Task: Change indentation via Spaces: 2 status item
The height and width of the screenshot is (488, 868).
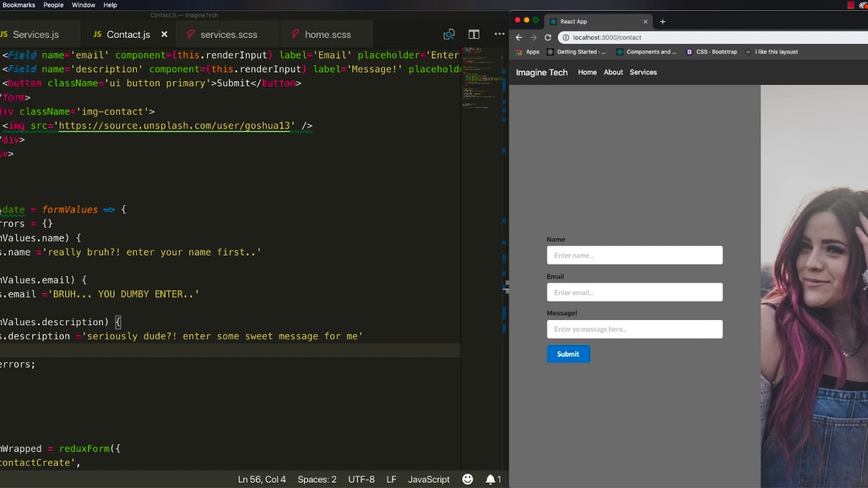Action: [x=317, y=479]
